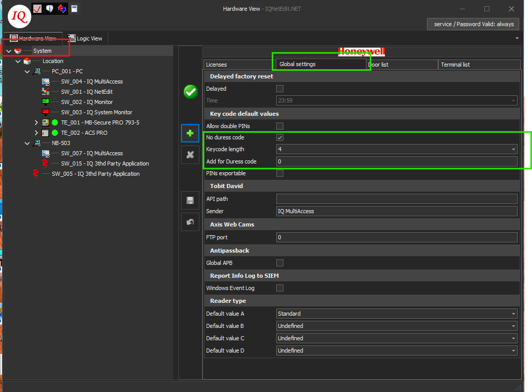Viewport: 532px width, 392px height.
Task: Click the SW_001 - IQ NetEdit icon
Action: pos(46,92)
